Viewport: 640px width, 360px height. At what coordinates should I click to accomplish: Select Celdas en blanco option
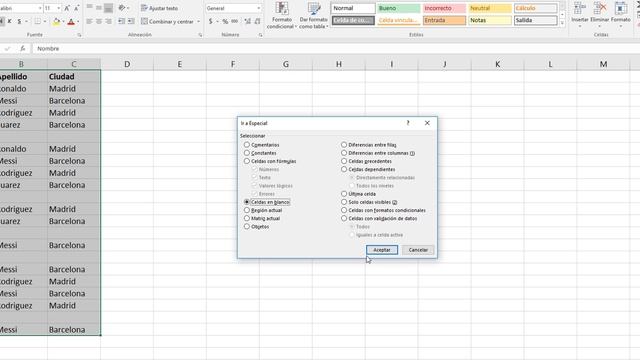click(247, 202)
